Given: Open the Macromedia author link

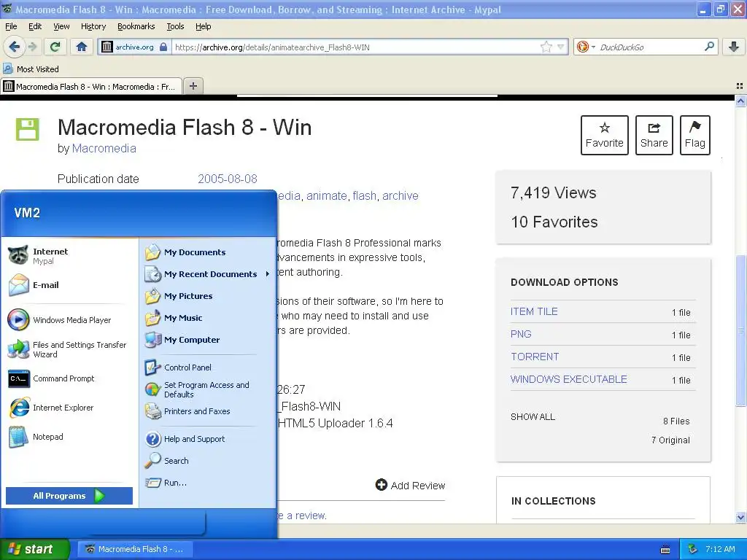Looking at the screenshot, I should [104, 149].
